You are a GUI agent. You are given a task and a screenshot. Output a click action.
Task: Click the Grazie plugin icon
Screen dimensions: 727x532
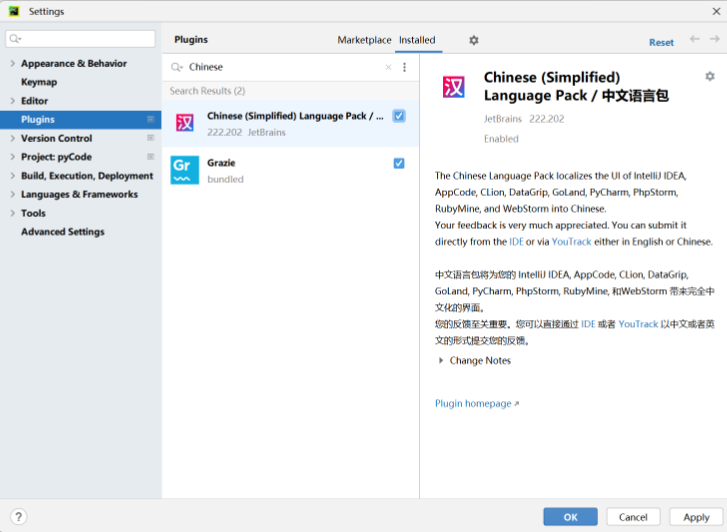[185, 170]
